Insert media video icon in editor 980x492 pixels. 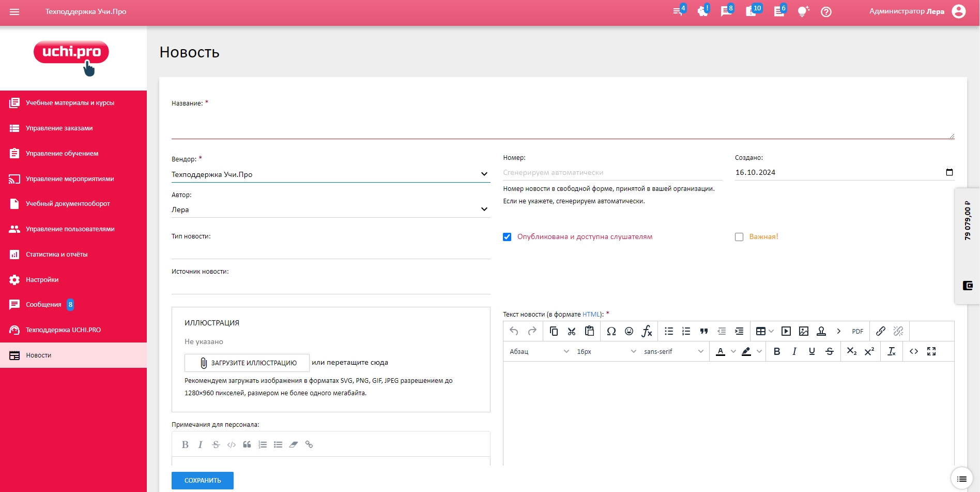click(x=786, y=331)
